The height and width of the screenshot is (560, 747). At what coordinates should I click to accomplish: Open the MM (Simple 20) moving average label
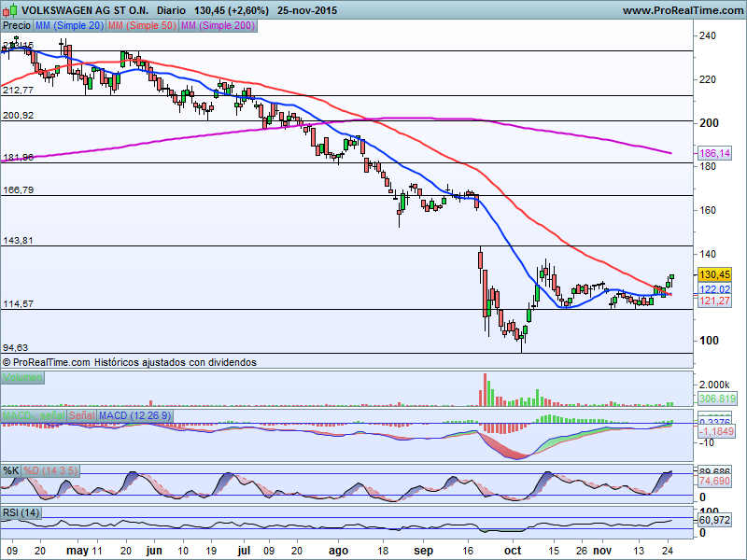tap(69, 26)
